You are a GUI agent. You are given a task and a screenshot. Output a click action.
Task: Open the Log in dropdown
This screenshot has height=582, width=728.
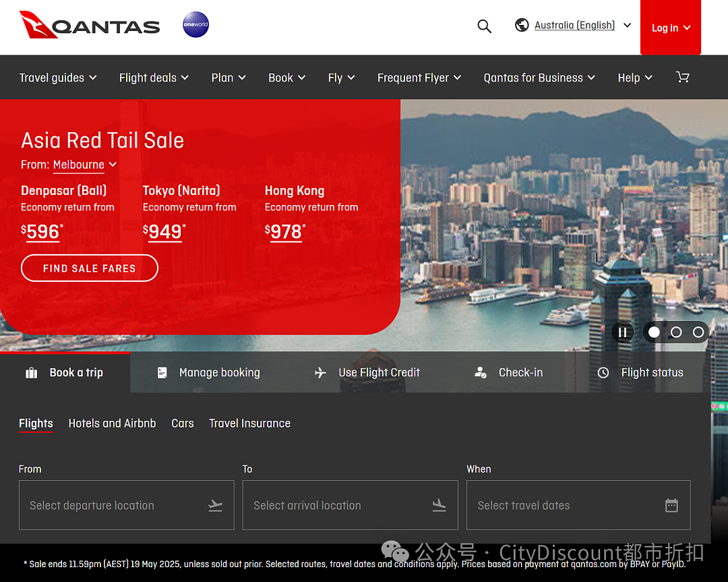671,28
